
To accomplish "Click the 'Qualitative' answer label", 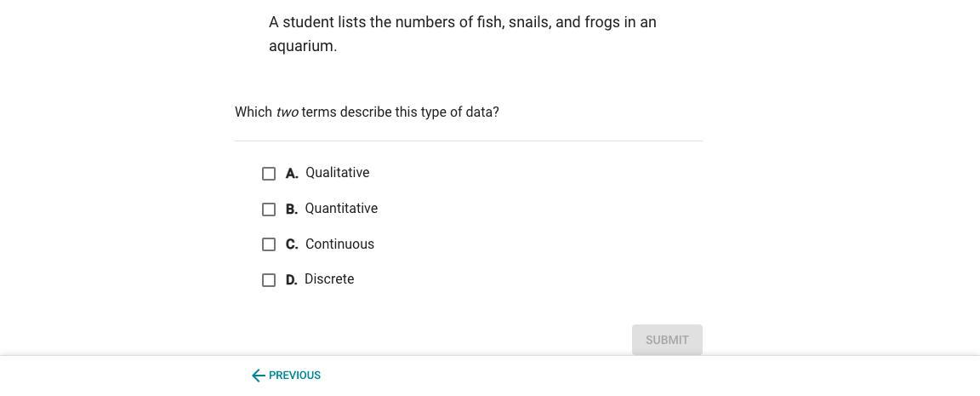I will pos(337,173).
